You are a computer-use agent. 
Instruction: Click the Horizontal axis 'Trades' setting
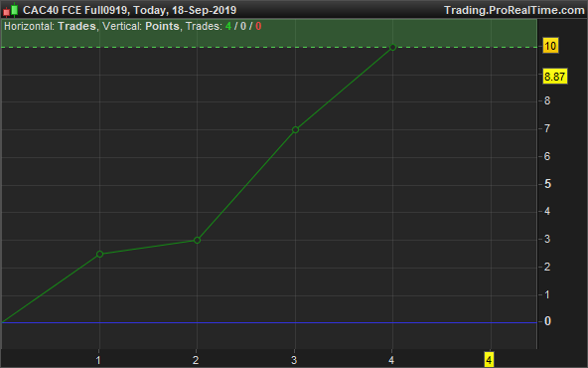(x=76, y=26)
